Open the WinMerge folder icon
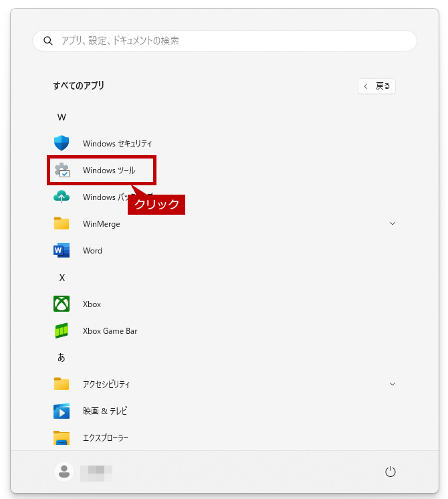The image size is (448, 499). pos(62,223)
